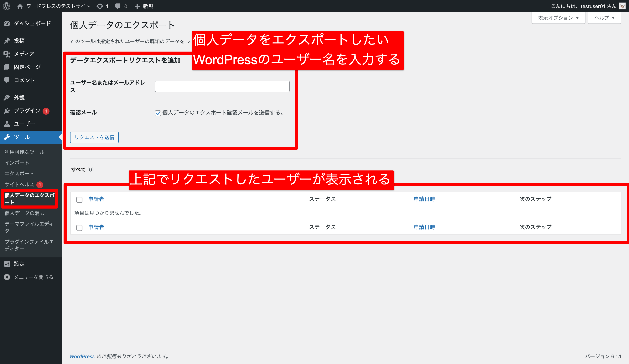The height and width of the screenshot is (364, 629).
Task: Click the プラグイン plug icon
Action: [x=7, y=111]
